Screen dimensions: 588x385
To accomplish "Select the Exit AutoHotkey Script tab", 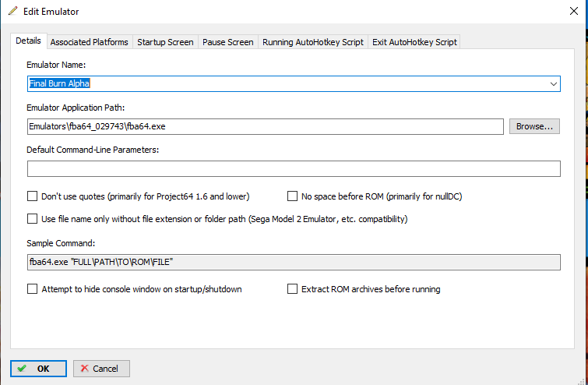I will point(414,42).
